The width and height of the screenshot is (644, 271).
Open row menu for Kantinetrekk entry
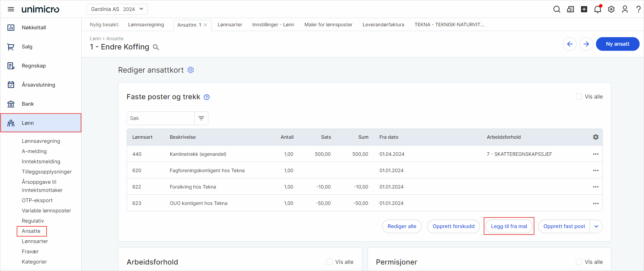point(595,154)
